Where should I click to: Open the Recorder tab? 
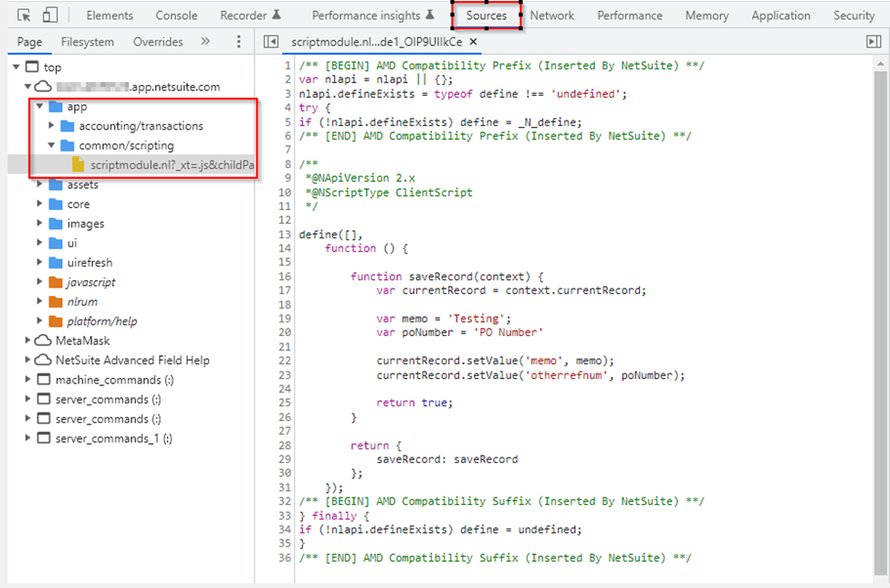(250, 16)
